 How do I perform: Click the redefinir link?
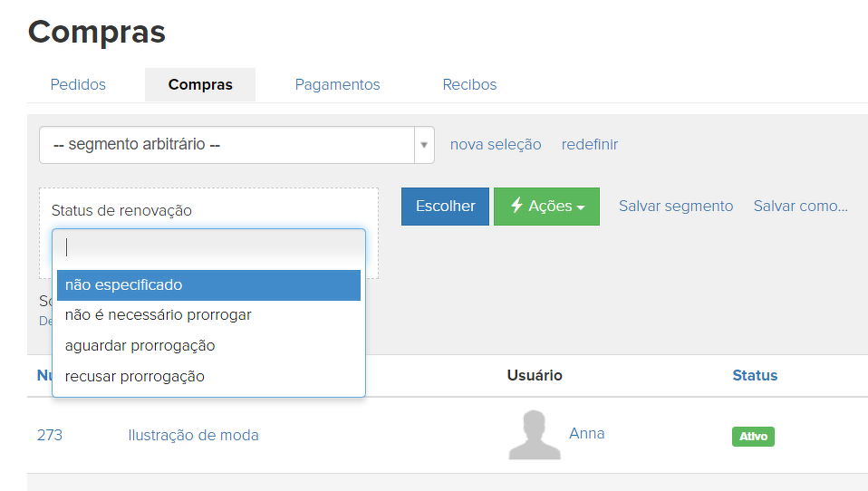click(590, 145)
